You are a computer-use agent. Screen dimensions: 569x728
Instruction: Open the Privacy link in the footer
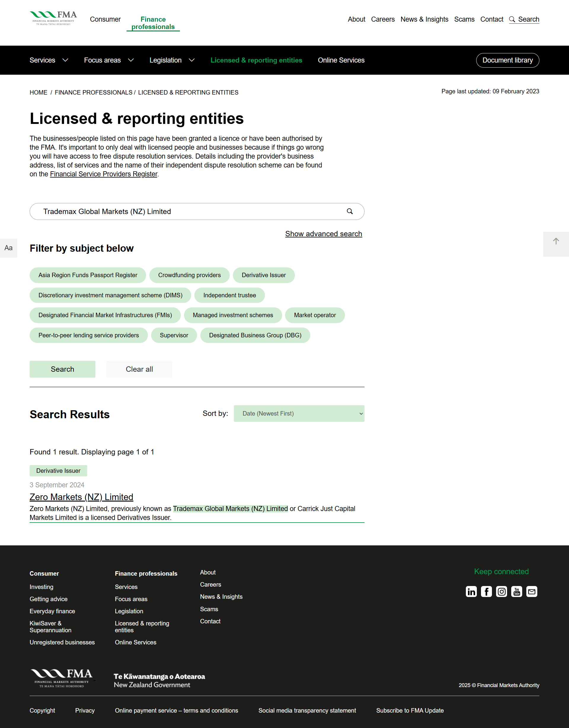pyautogui.click(x=85, y=710)
